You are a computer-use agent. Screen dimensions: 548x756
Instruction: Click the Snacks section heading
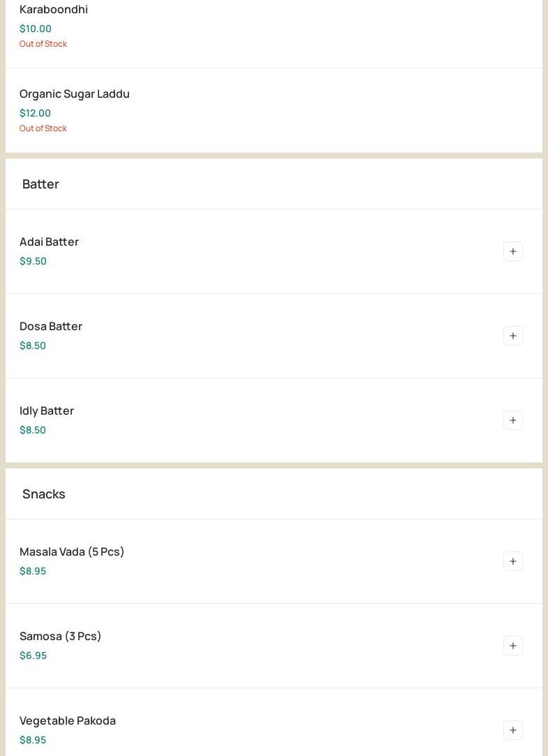pos(43,494)
